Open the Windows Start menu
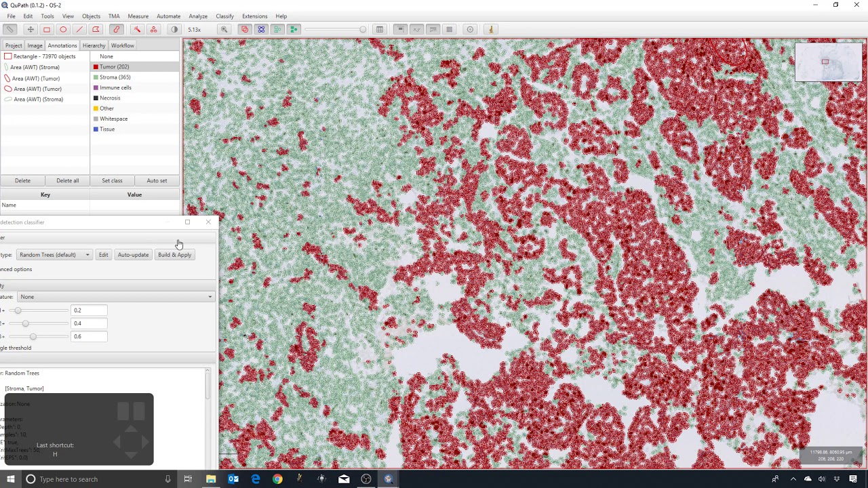Screen dimensions: 868x488 (10, 479)
